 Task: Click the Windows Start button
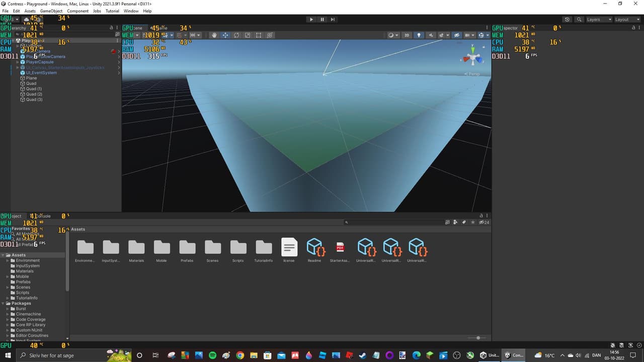pyautogui.click(x=8, y=355)
